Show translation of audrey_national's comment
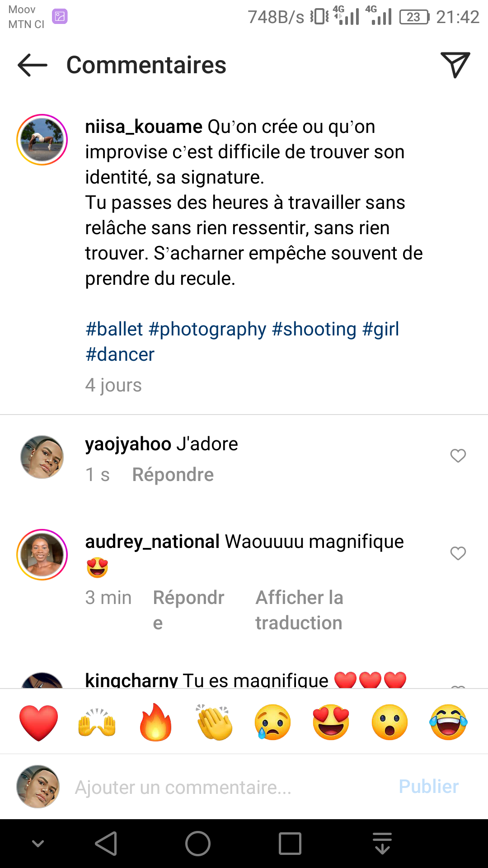Screen dimensions: 488x868 click(x=299, y=610)
